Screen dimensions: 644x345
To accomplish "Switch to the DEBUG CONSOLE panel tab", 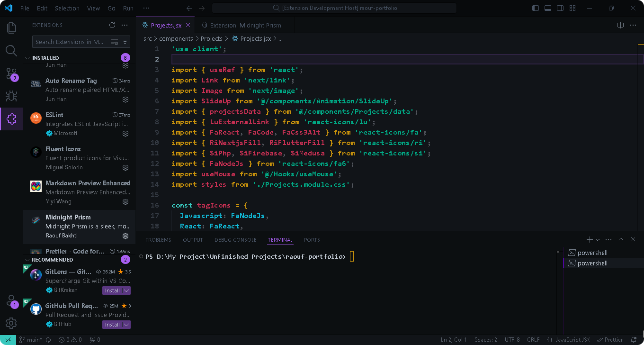I will [x=235, y=240].
